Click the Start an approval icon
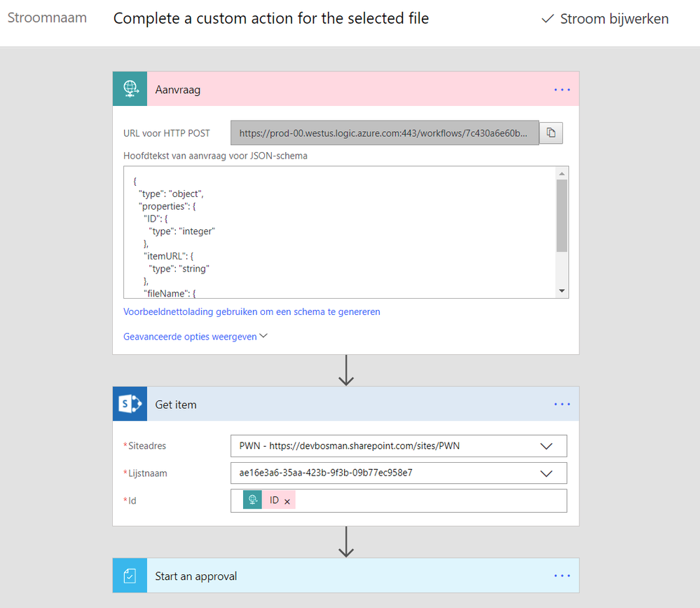 point(130,576)
